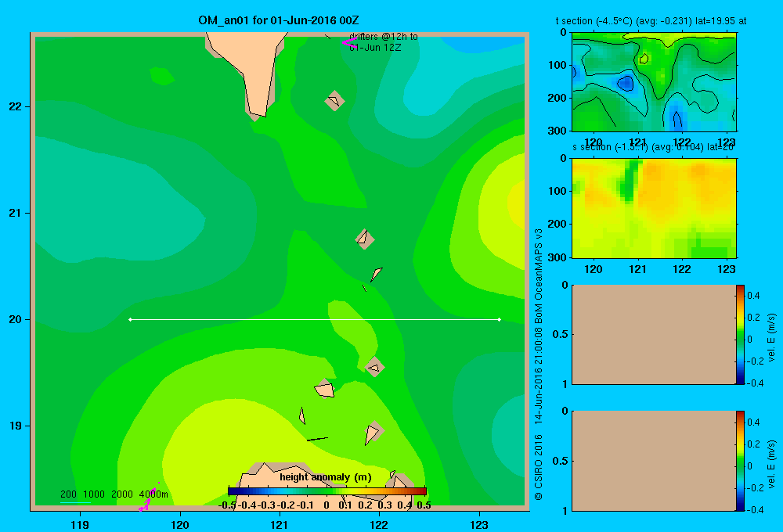Image resolution: width=783 pixels, height=532 pixels.
Task: Click the 1000 depth contour legend label
Action: tap(94, 494)
